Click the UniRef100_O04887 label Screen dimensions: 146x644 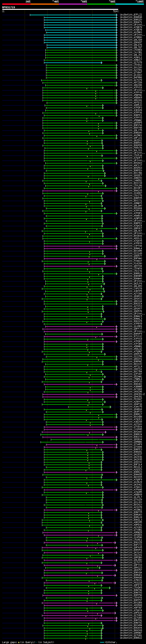131,193
